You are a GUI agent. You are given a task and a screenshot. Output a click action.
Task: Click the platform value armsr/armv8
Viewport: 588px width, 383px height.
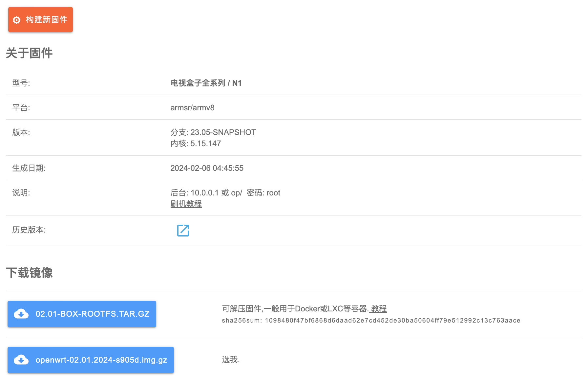click(x=192, y=108)
